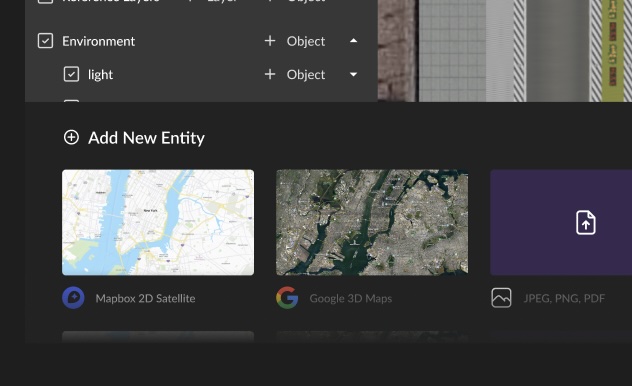632x386 pixels.
Task: Click the JPEG, PNG, PDF label
Action: pos(564,298)
